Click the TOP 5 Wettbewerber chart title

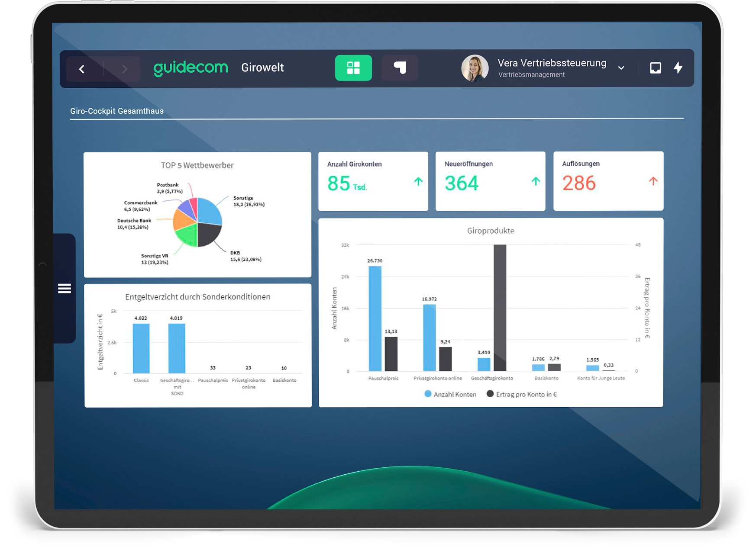pyautogui.click(x=197, y=165)
